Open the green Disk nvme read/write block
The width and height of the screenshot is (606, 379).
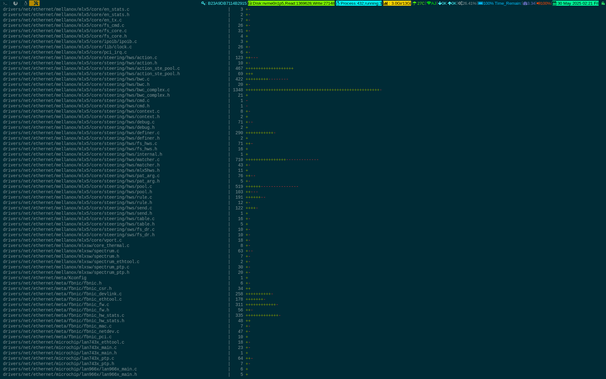291,3
